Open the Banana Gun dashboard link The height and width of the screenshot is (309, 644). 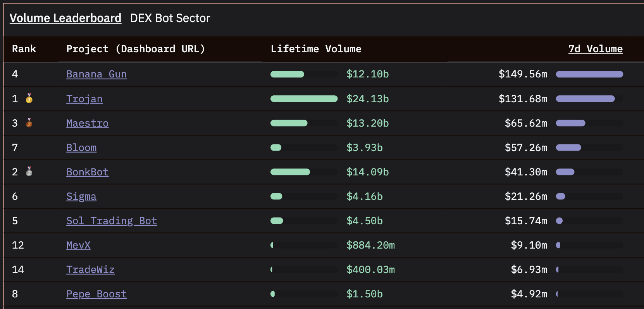96,74
